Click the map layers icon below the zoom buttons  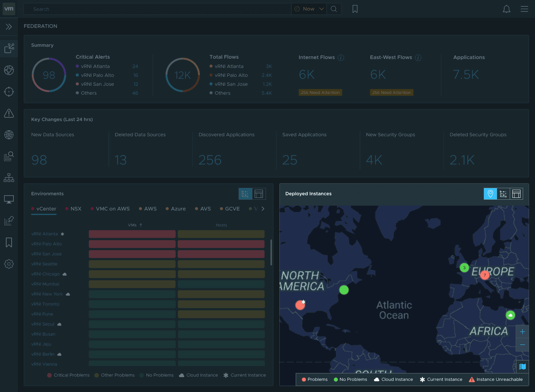522,366
